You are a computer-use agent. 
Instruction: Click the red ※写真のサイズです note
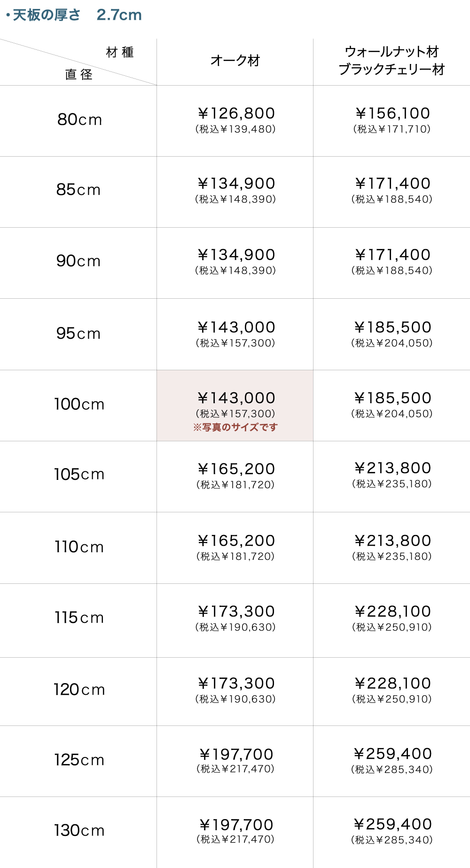[235, 427]
